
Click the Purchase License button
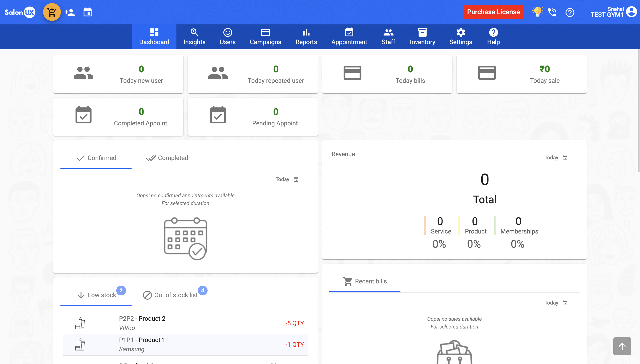(493, 12)
